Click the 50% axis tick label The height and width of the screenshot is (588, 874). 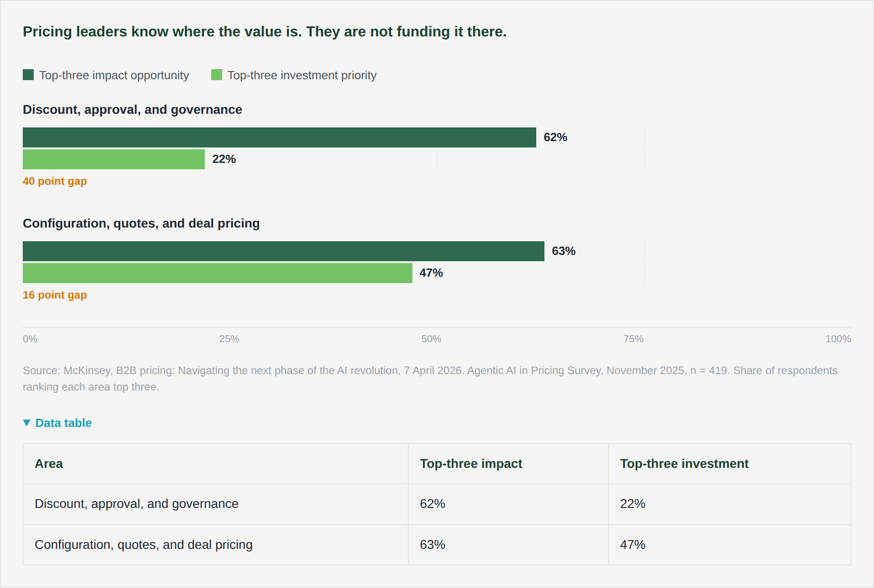coord(431,339)
